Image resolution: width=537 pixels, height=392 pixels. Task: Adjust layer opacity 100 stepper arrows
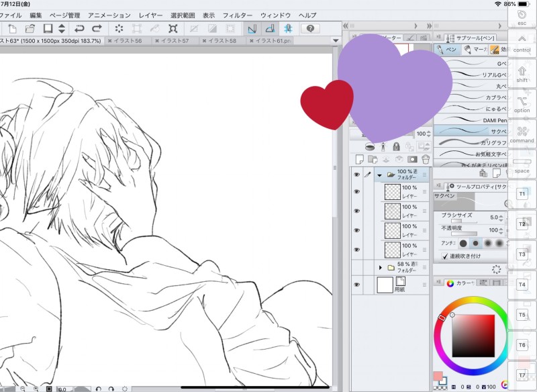pyautogui.click(x=429, y=134)
